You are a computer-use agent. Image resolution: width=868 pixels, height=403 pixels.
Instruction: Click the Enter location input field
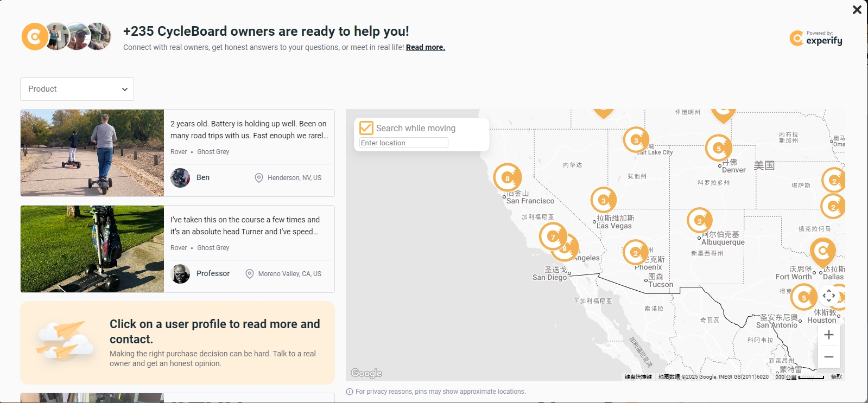403,143
